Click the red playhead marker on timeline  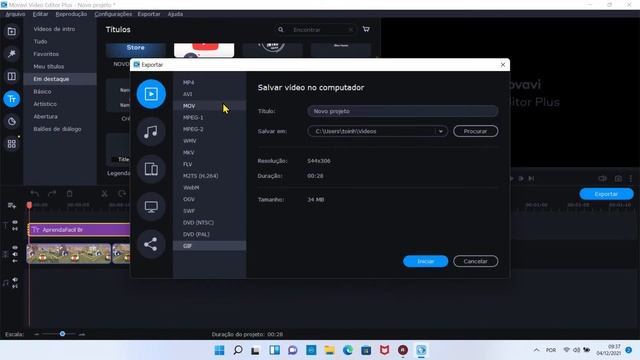[29, 205]
